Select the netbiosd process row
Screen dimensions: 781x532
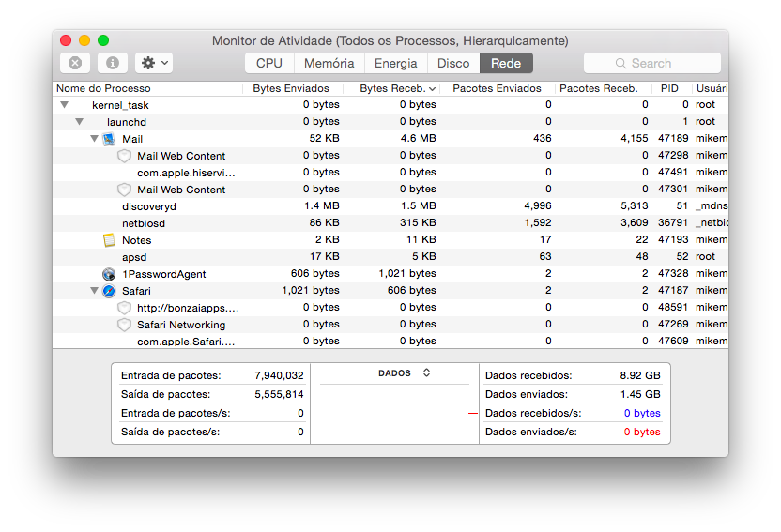[x=390, y=223]
